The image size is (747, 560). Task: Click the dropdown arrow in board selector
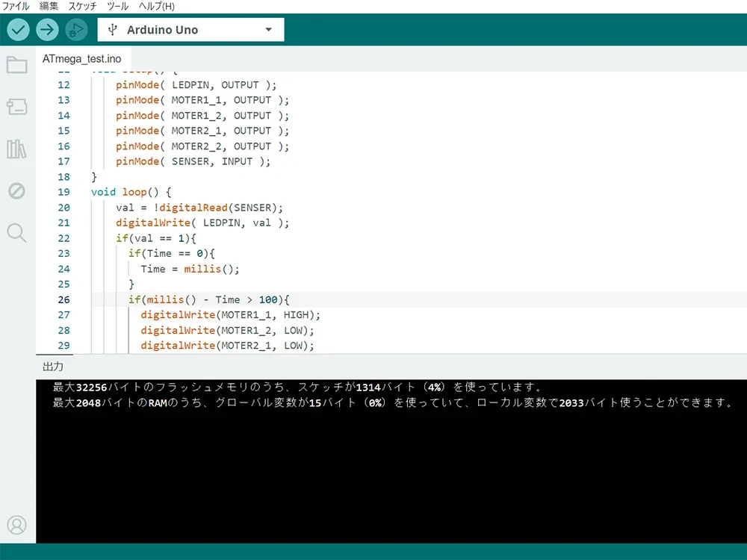click(269, 30)
